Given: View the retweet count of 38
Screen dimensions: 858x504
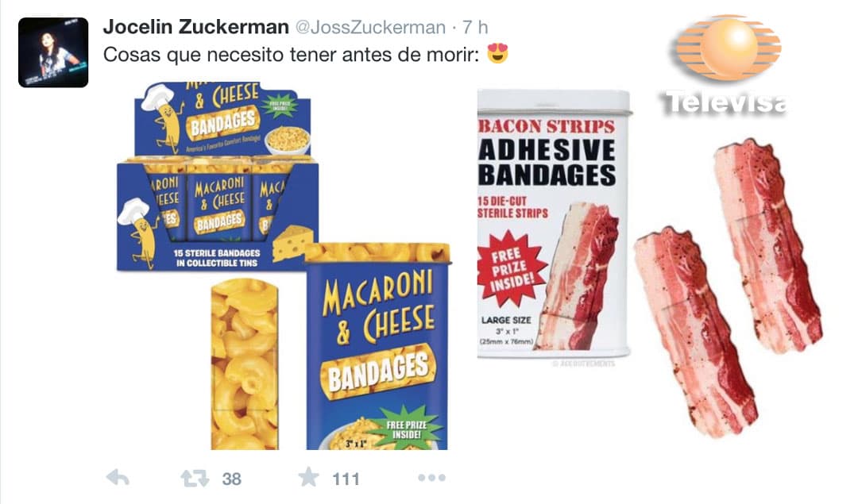Looking at the screenshot, I should pyautogui.click(x=231, y=479).
